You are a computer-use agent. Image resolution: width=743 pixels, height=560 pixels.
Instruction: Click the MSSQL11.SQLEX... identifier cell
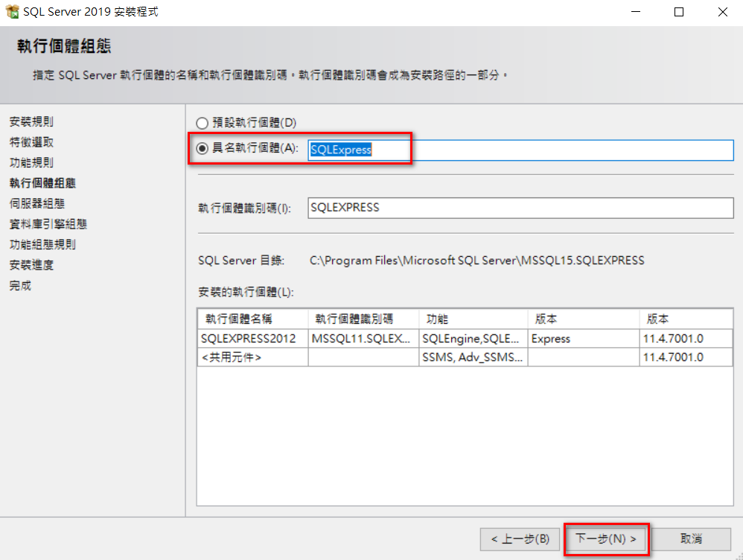pos(363,339)
